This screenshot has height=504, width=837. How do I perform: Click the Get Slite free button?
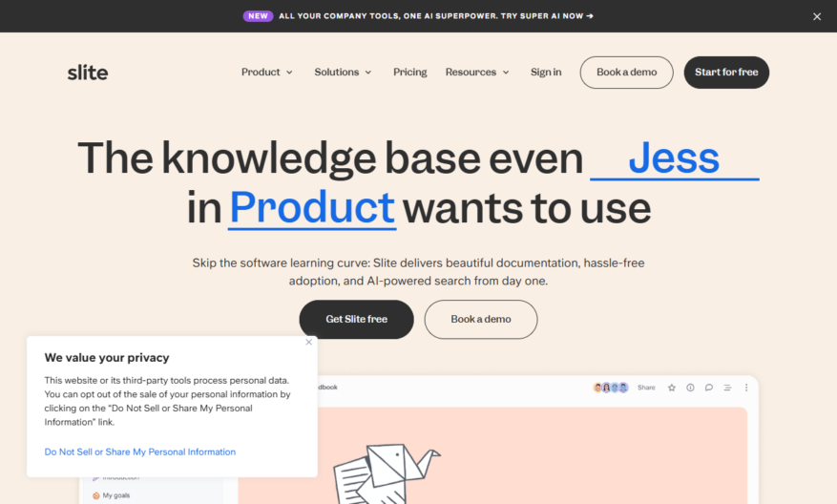coord(357,319)
